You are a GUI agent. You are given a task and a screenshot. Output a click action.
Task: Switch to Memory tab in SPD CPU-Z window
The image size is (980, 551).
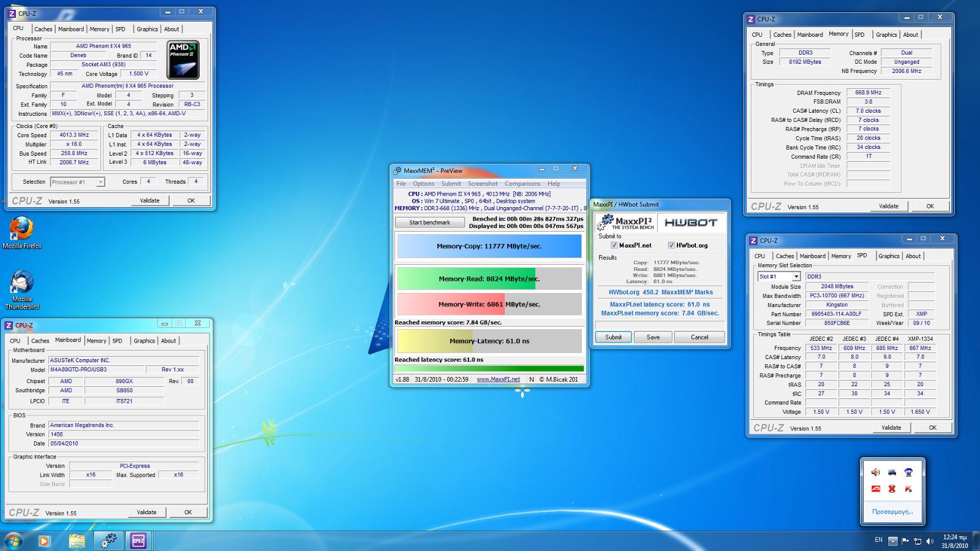[x=841, y=256]
